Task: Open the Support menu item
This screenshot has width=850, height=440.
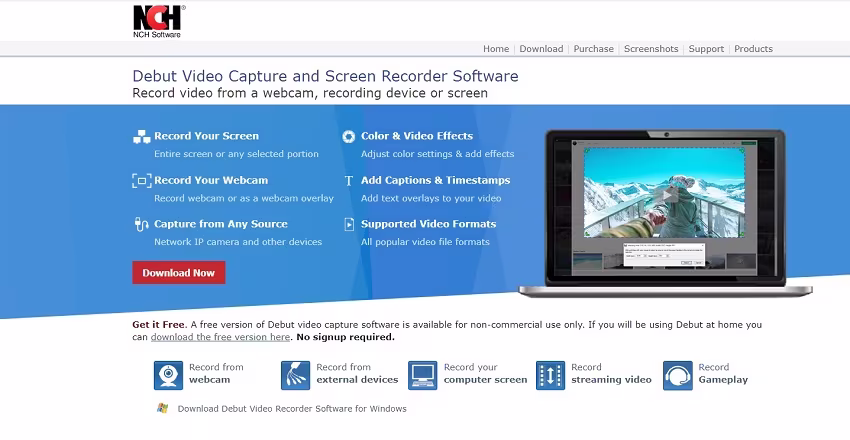Action: pyautogui.click(x=706, y=49)
